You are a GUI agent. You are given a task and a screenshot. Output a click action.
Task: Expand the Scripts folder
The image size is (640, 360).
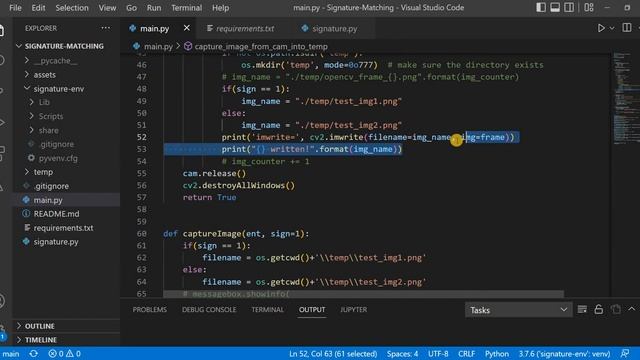pos(51,116)
